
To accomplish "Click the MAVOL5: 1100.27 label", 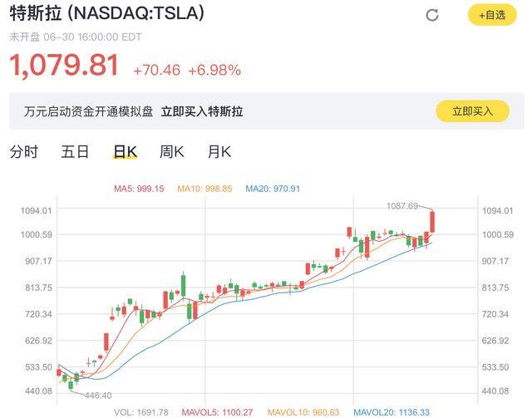I will (217, 412).
